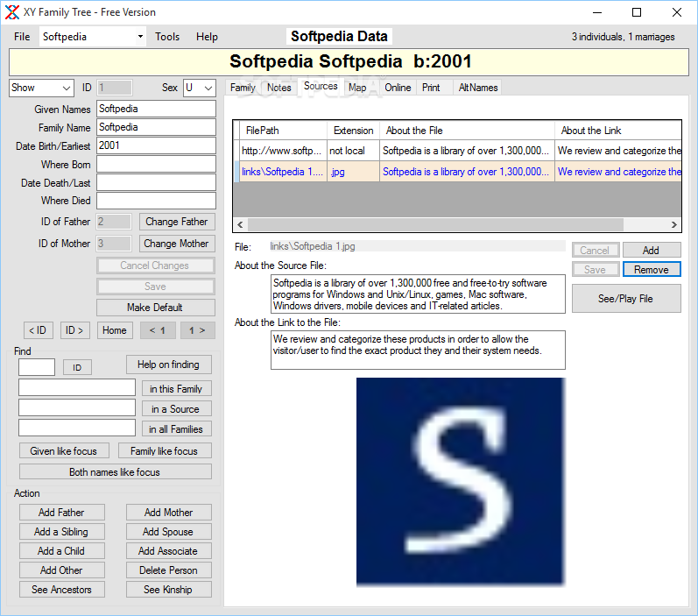The height and width of the screenshot is (616, 698).
Task: Click the < 1 navigation button
Action: [x=158, y=330]
